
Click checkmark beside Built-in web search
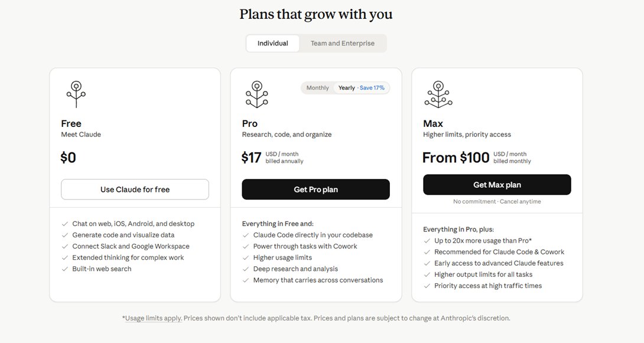[65, 269]
